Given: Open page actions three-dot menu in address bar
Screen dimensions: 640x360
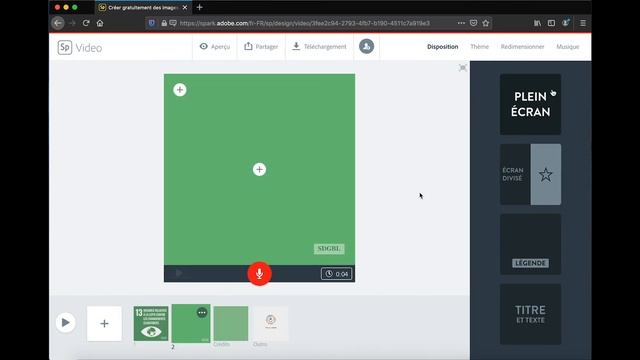Looking at the screenshot, I should coord(461,23).
